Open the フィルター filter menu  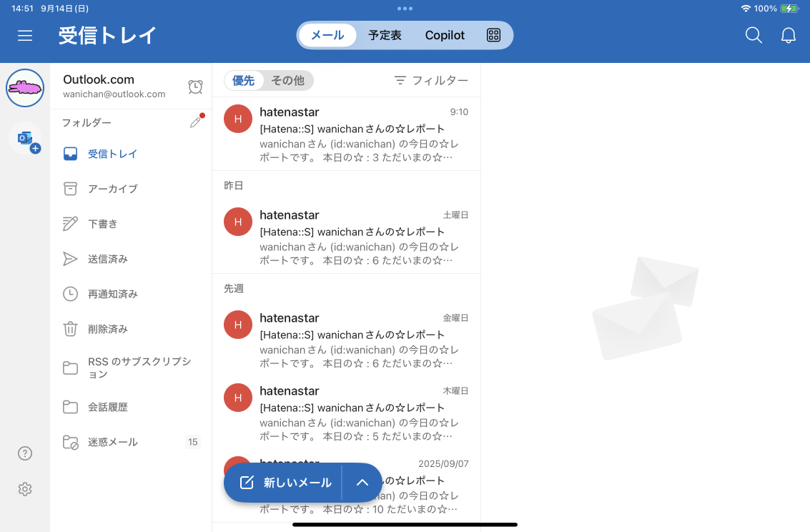[431, 81]
